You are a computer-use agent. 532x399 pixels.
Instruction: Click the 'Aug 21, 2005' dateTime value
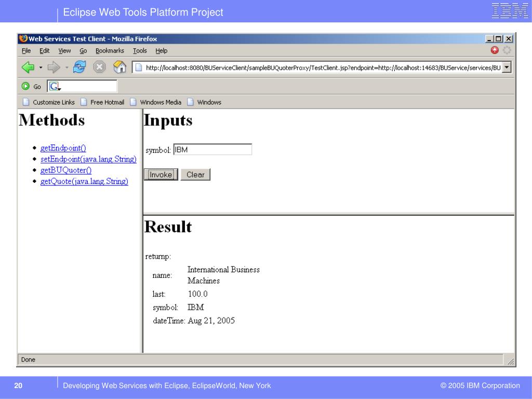(211, 321)
